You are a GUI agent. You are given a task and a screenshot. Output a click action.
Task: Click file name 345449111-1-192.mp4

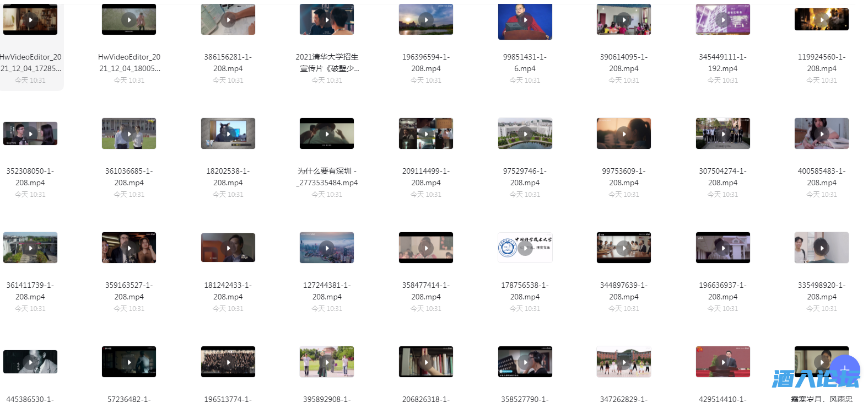click(x=723, y=62)
